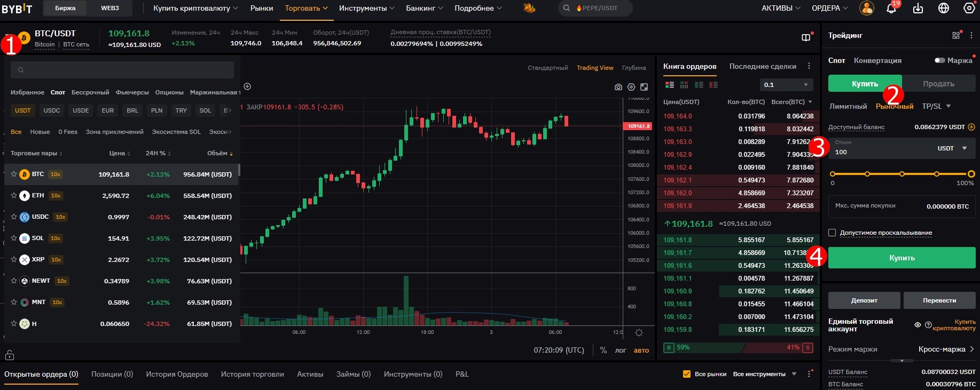
Task: Favorite the ETH pair star
Action: coord(14,195)
